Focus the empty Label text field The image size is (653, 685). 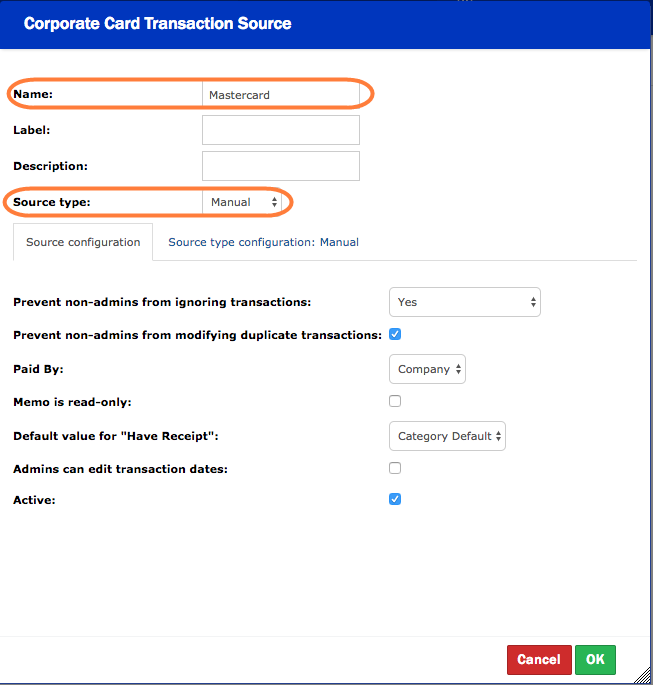(280, 130)
